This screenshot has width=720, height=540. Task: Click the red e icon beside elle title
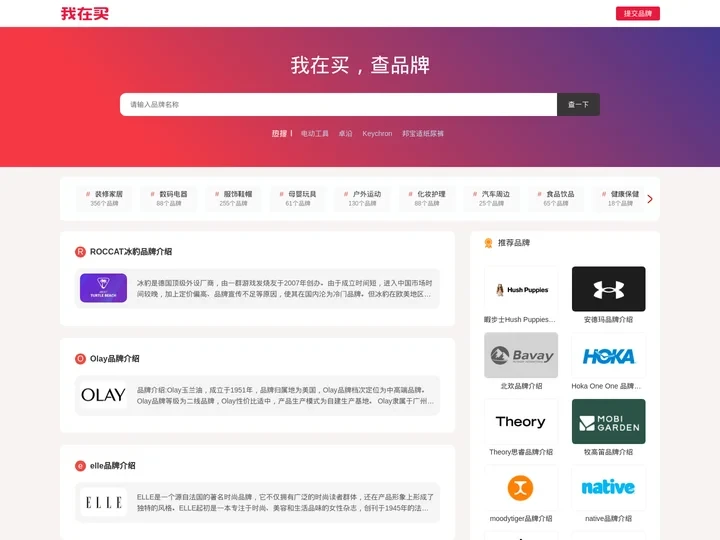pos(80,466)
